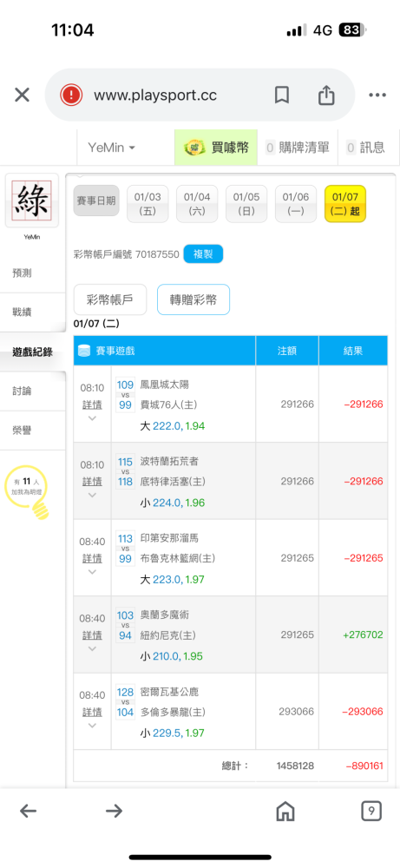
Task: Click the 複製 copy button
Action: tap(203, 254)
